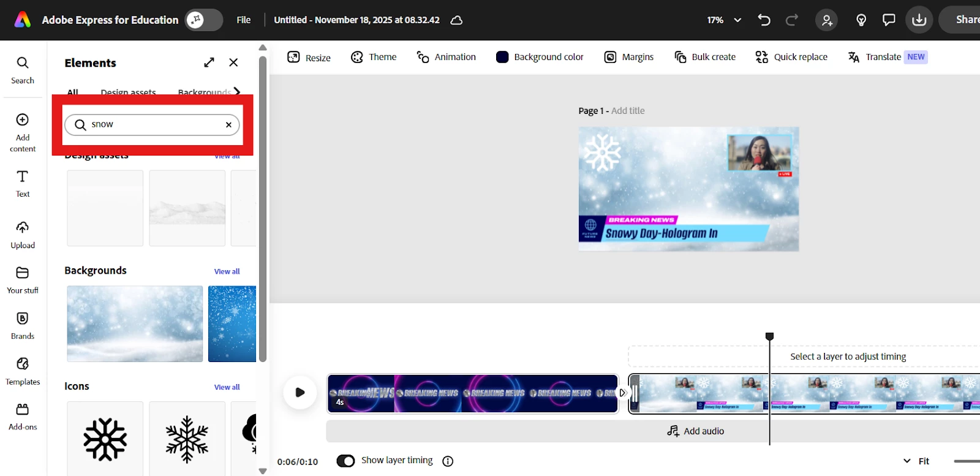Viewport: 980px width, 476px height.
Task: Open Your stuff folder
Action: pos(23,281)
